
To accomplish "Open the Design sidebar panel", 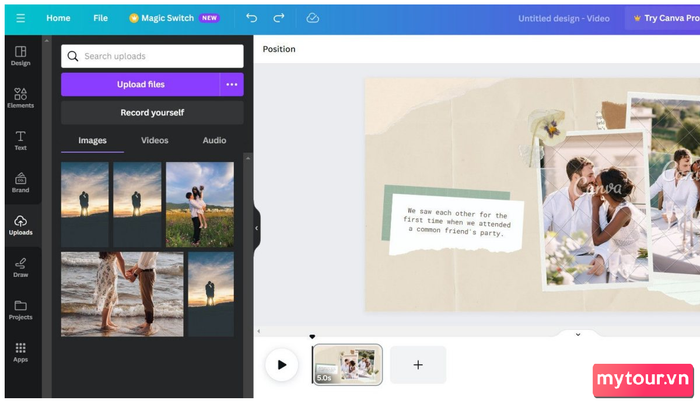I will [x=21, y=56].
